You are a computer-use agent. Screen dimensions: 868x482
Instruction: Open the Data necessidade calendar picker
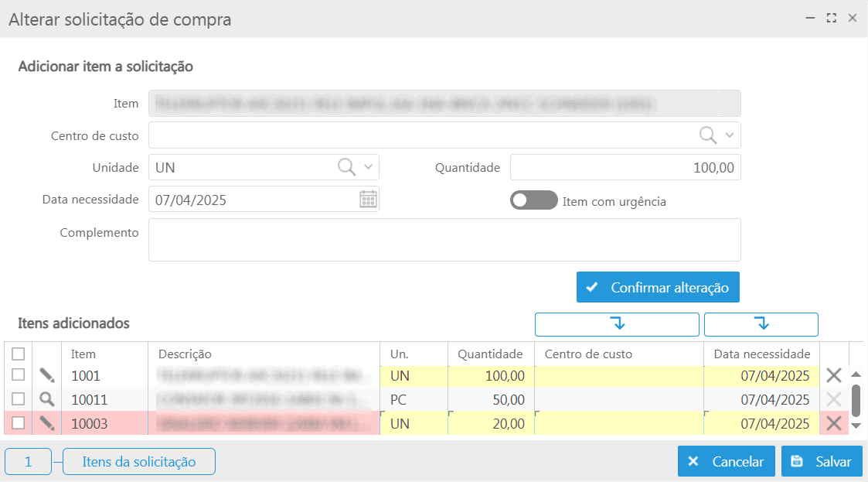pos(367,199)
